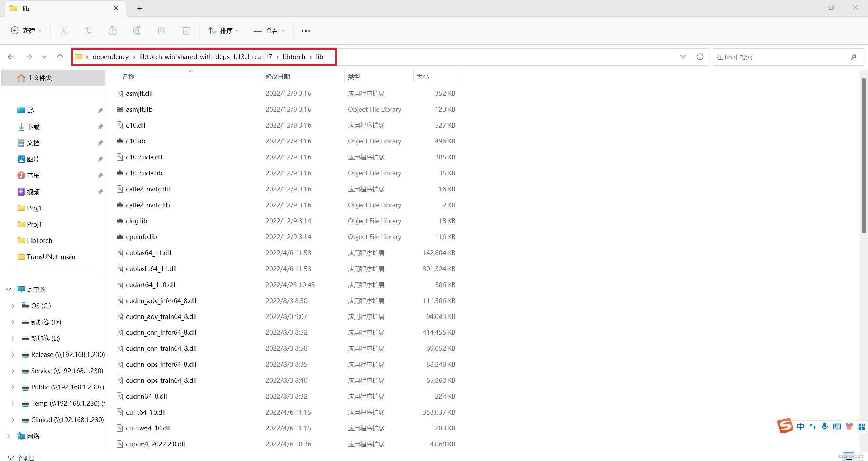Image resolution: width=868 pixels, height=461 pixels.
Task: Click the Cut scissors icon in toolbar
Action: tap(64, 31)
